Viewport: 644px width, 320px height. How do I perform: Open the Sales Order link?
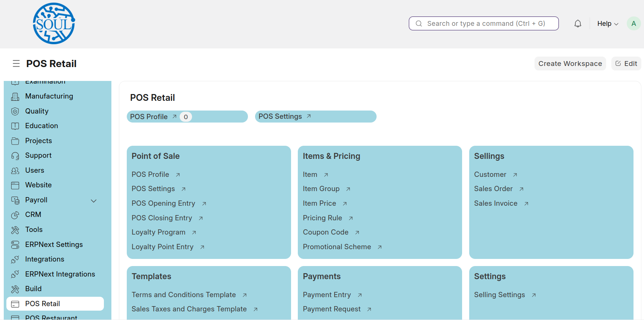(493, 189)
